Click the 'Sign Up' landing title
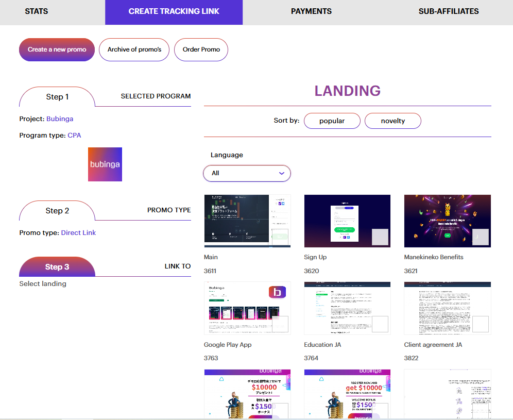The width and height of the screenshot is (513, 420). click(x=315, y=257)
